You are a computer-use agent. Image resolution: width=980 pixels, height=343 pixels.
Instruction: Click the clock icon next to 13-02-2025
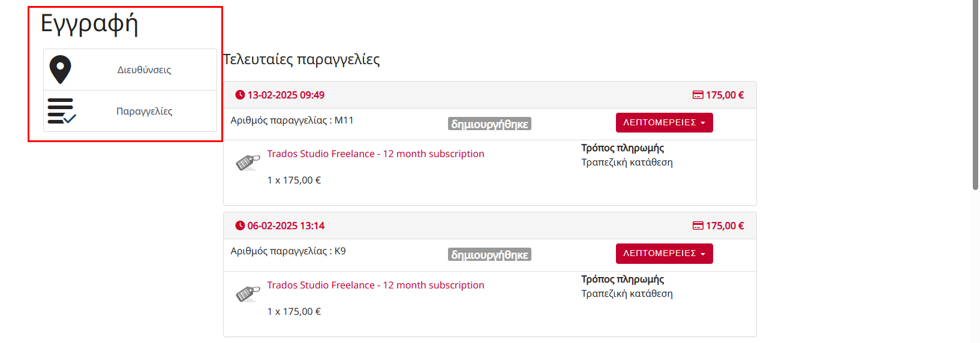(x=240, y=95)
